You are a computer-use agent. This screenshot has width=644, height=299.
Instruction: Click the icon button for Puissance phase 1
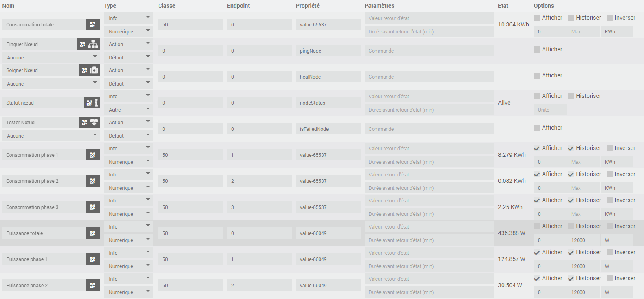tap(93, 259)
